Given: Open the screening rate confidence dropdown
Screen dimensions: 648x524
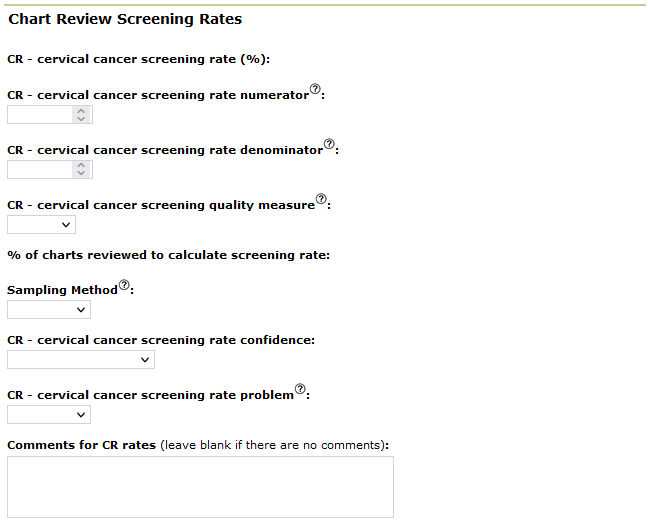Looking at the screenshot, I should point(81,359).
